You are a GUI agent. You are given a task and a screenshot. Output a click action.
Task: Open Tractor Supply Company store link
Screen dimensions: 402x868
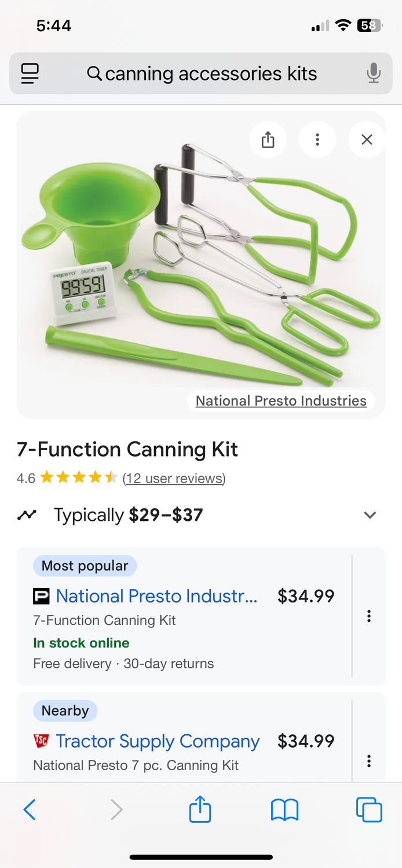click(x=158, y=741)
